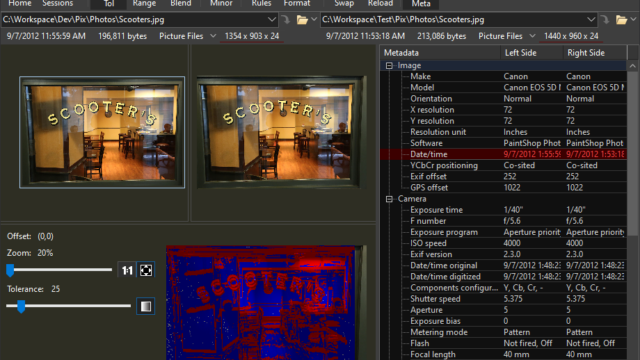Click the left file date 9/7/2012 11:55:59 AM
The width and height of the screenshot is (640, 360).
(x=46, y=36)
